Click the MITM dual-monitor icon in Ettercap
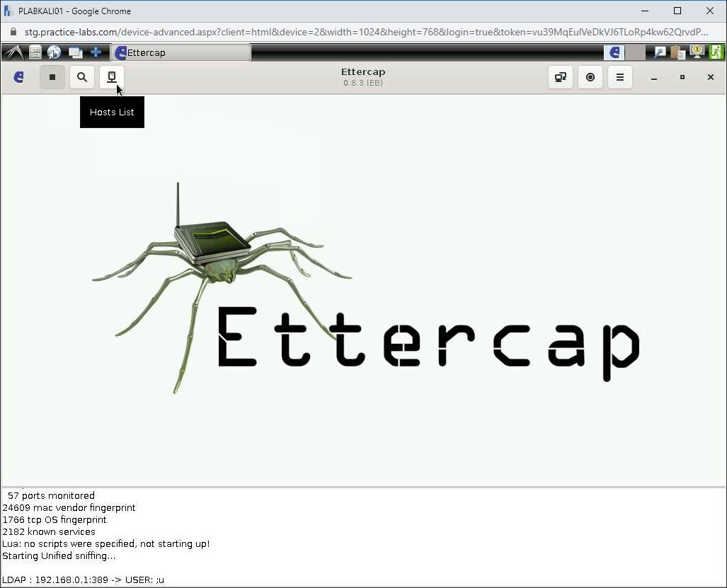This screenshot has height=588, width=727. tap(560, 77)
